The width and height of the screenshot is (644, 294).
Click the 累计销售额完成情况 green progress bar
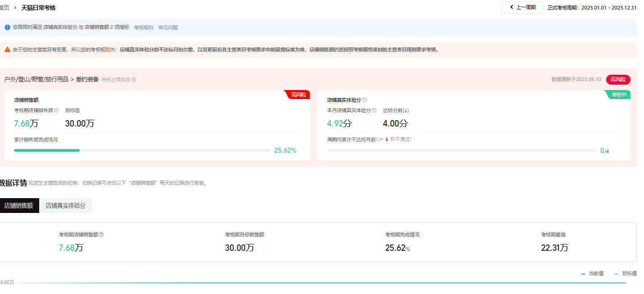[x=47, y=150]
